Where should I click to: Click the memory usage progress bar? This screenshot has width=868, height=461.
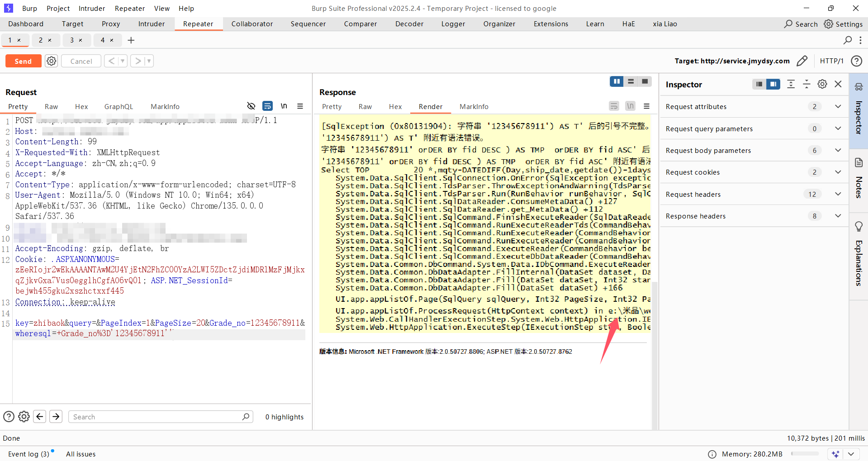[x=805, y=454]
